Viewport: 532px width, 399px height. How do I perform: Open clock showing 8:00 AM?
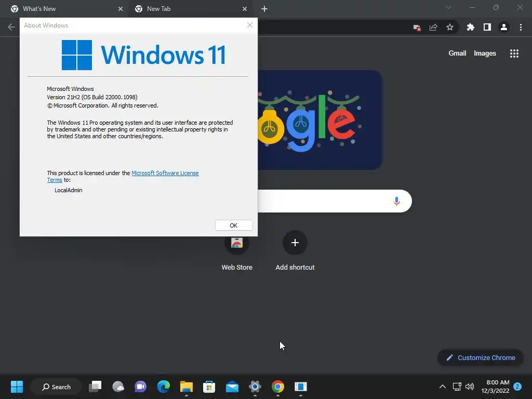point(495,387)
